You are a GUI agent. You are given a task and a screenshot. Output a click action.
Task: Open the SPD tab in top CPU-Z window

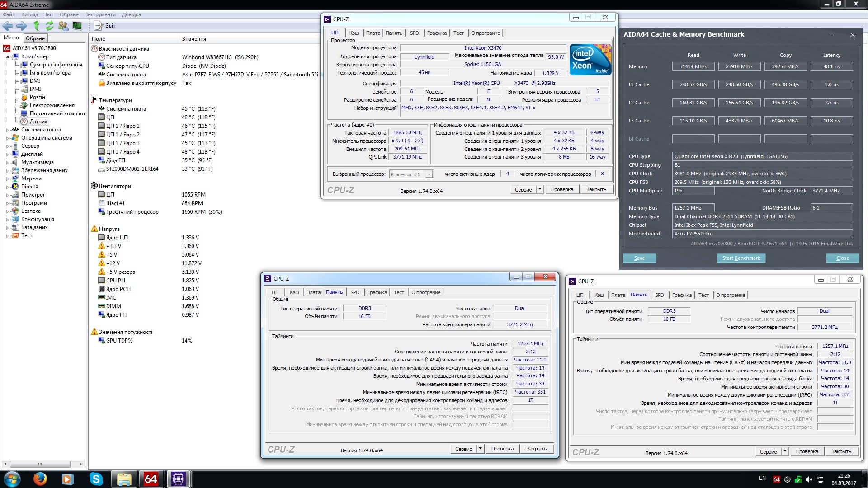(x=414, y=33)
